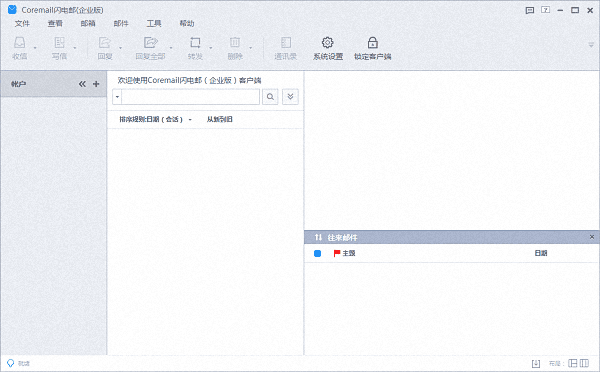600x372 pixels.
Task: Switch to the first layout icon
Action: [572, 363]
